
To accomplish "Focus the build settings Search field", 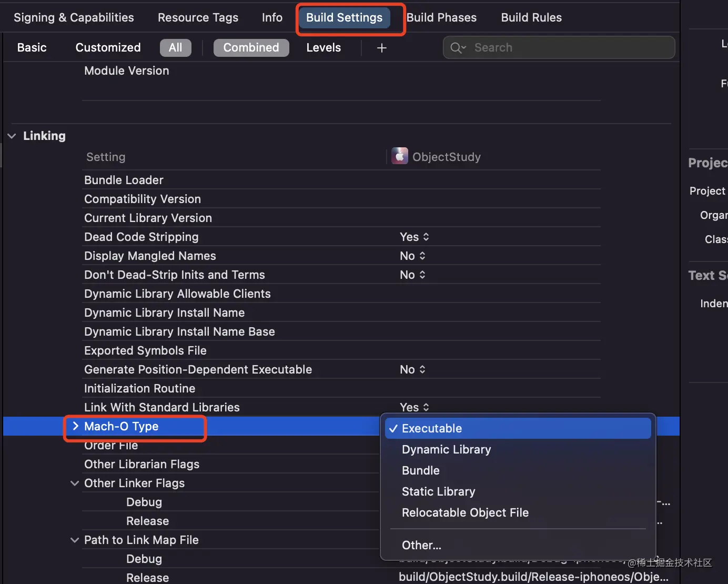I will pyautogui.click(x=559, y=47).
